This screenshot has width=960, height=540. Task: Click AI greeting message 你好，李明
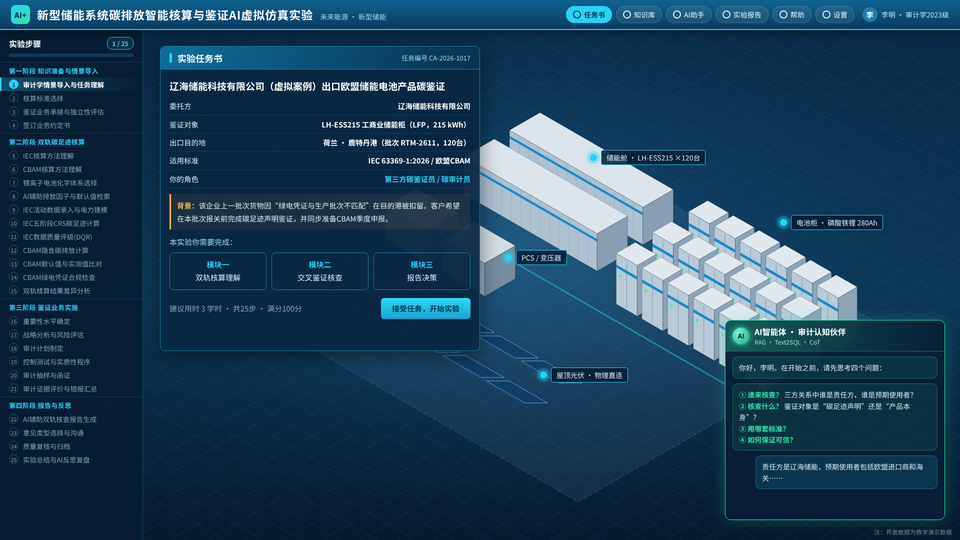point(835,368)
